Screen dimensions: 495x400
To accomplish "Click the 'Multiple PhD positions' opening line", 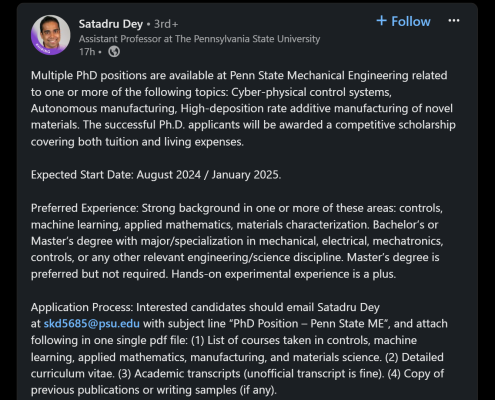I will (239, 75).
